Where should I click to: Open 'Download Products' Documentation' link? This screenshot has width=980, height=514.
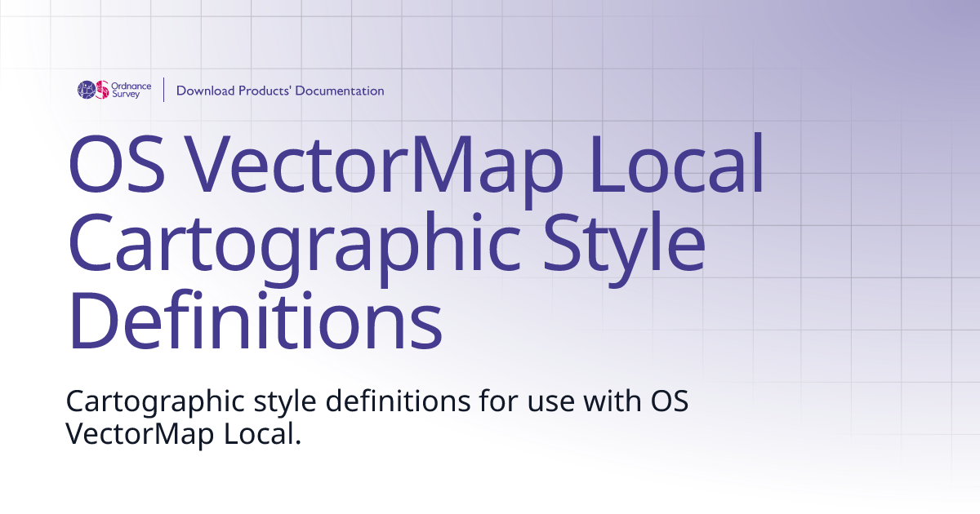coord(280,91)
